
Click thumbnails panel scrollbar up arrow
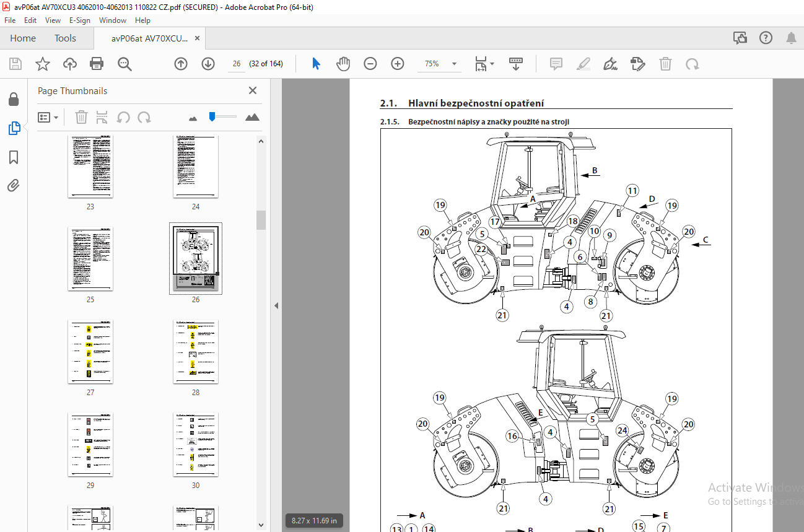(261, 142)
